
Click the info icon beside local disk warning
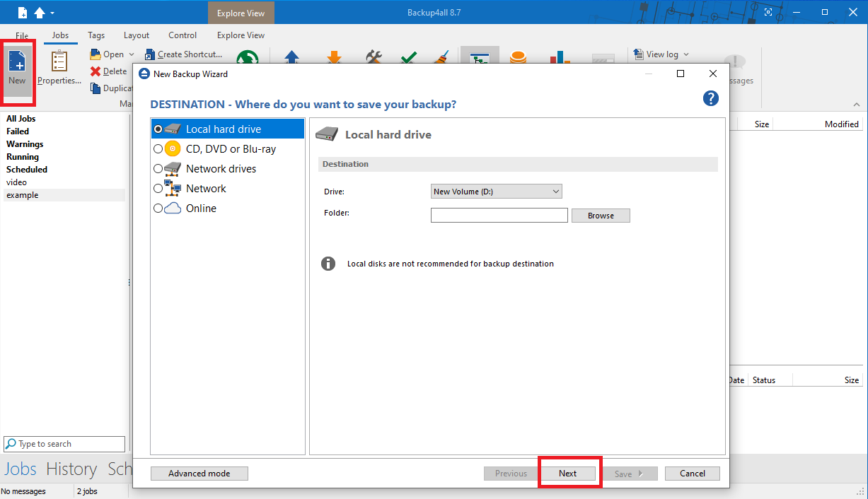[x=328, y=264]
